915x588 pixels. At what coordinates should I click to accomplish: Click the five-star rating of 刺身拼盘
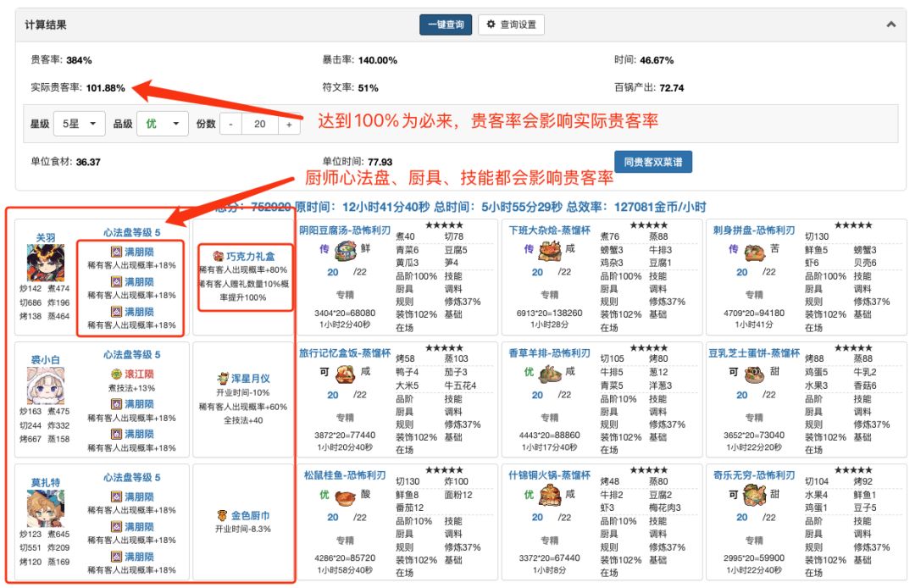coord(853,225)
